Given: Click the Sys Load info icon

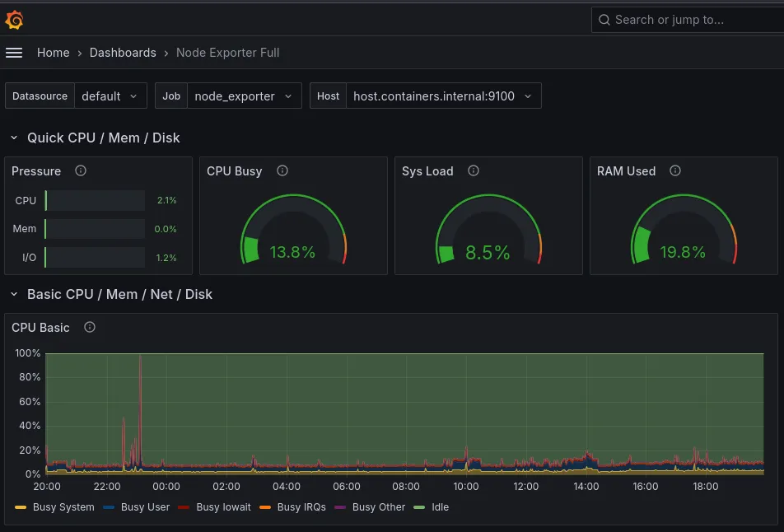Looking at the screenshot, I should click(474, 170).
